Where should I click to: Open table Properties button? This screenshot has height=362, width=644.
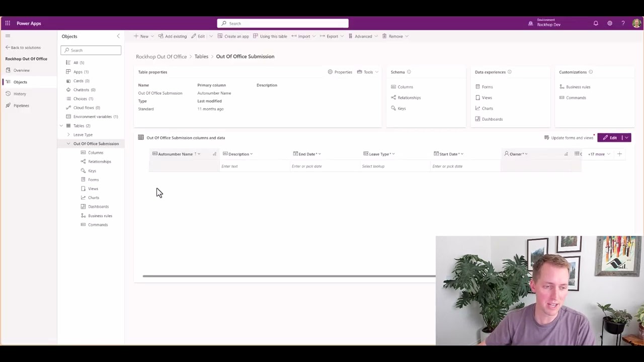(340, 72)
